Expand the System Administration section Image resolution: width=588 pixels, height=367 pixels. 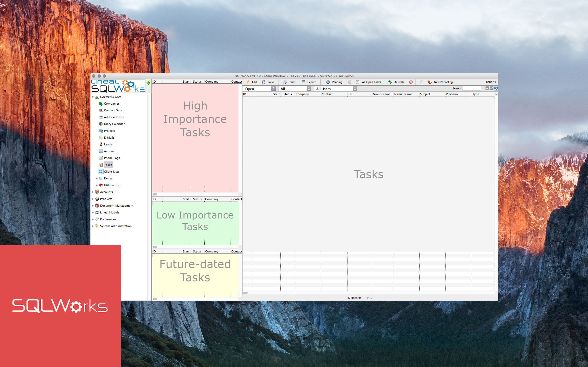click(x=93, y=226)
